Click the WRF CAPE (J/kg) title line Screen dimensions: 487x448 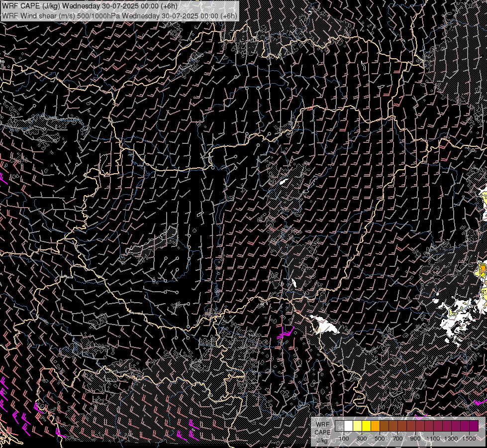[x=90, y=6]
